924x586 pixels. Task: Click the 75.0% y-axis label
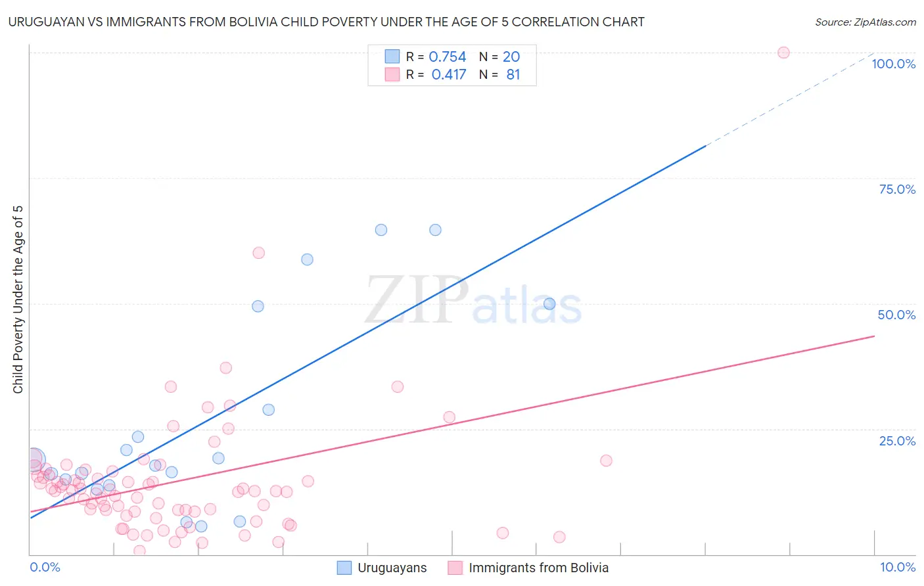pyautogui.click(x=897, y=189)
